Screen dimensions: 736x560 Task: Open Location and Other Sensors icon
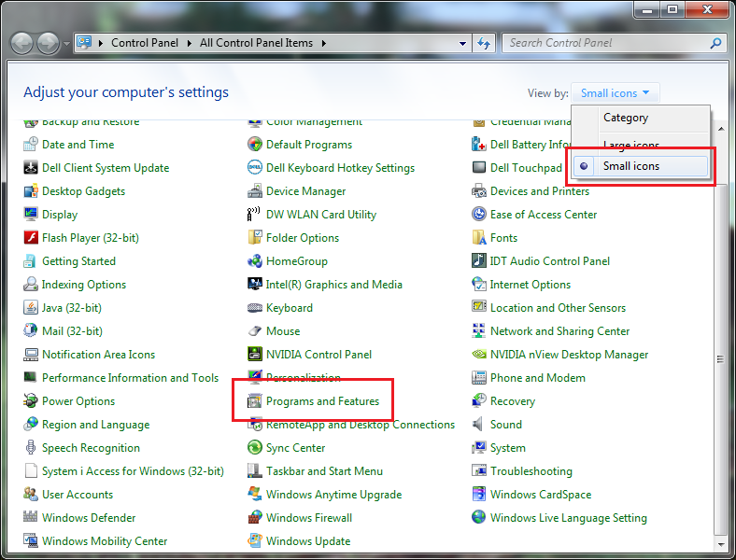point(479,307)
